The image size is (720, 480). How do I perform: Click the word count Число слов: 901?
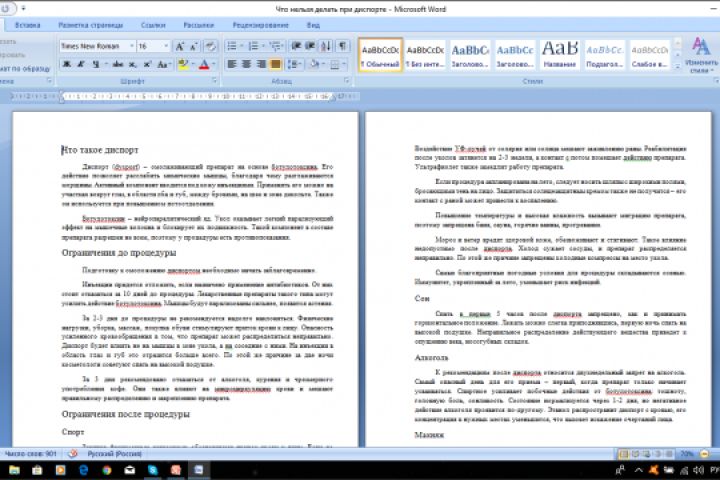click(x=30, y=454)
